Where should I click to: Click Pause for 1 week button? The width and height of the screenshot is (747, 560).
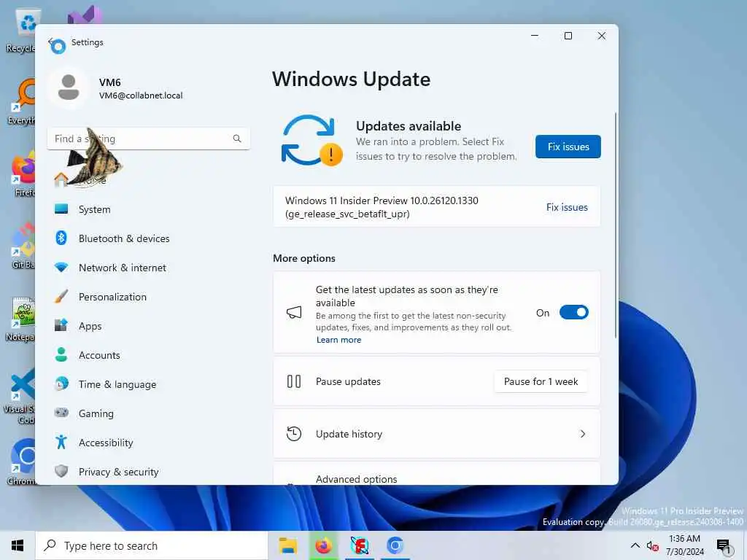(541, 381)
